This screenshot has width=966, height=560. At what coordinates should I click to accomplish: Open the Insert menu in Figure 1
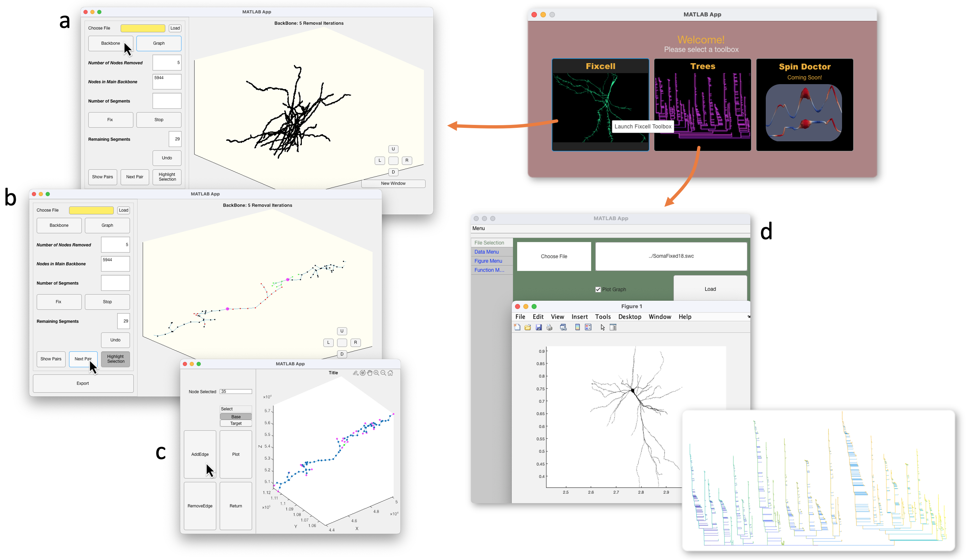(x=579, y=317)
